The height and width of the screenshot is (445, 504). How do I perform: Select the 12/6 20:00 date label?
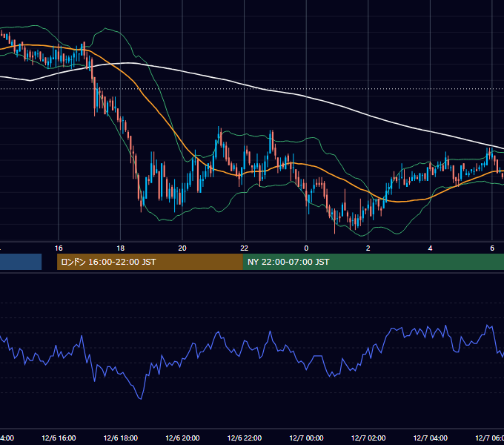pos(182,438)
